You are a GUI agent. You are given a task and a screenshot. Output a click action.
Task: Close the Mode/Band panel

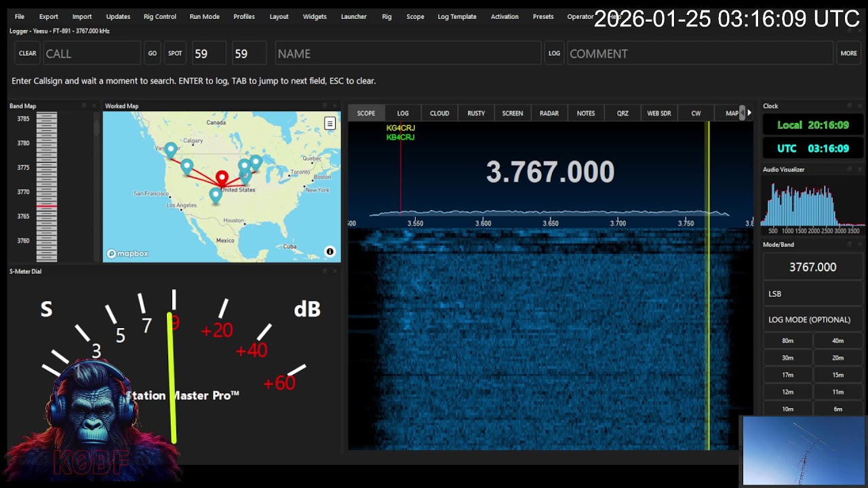coord(860,245)
